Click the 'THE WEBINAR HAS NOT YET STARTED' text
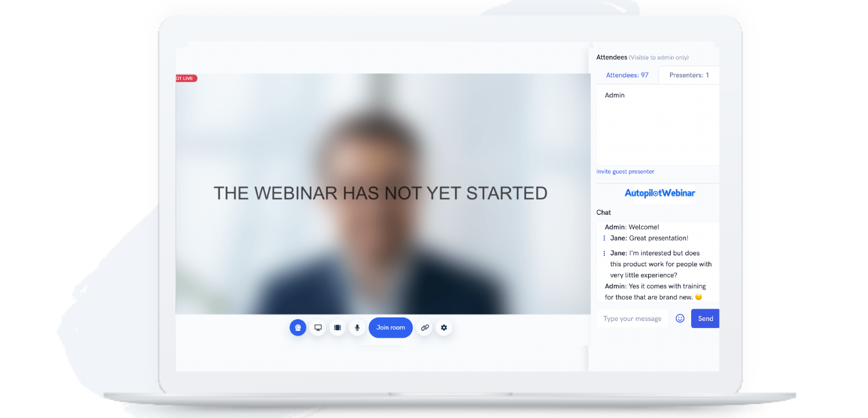Image resolution: width=868 pixels, height=418 pixels. tap(380, 193)
